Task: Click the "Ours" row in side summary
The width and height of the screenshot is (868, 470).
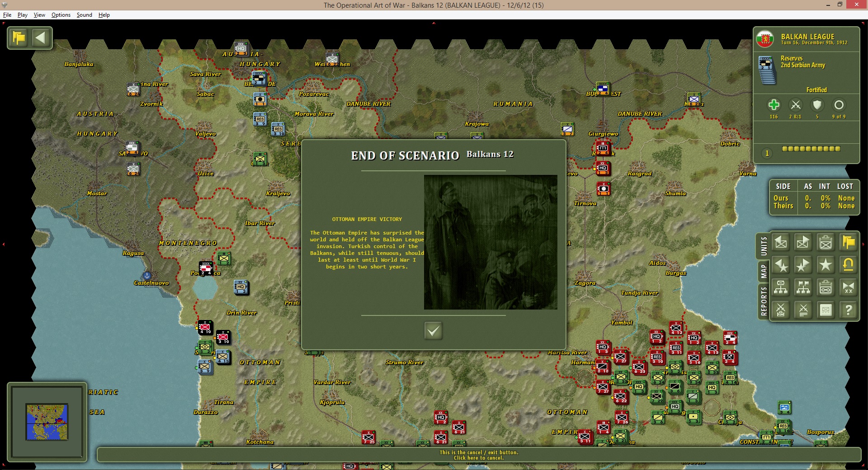Action: (814, 198)
